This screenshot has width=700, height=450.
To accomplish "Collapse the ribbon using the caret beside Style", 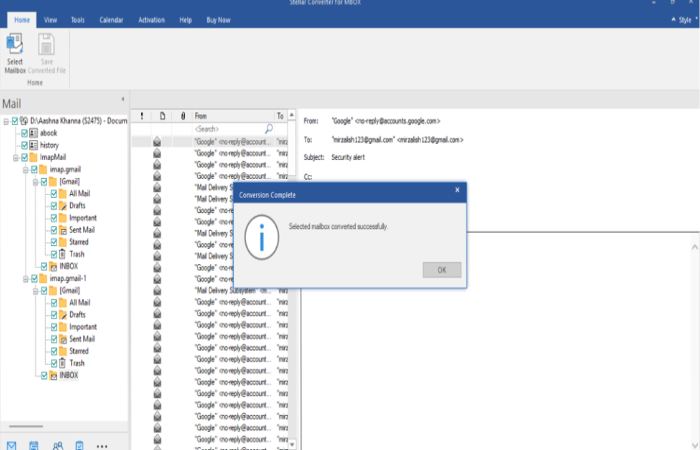I will coord(673,20).
